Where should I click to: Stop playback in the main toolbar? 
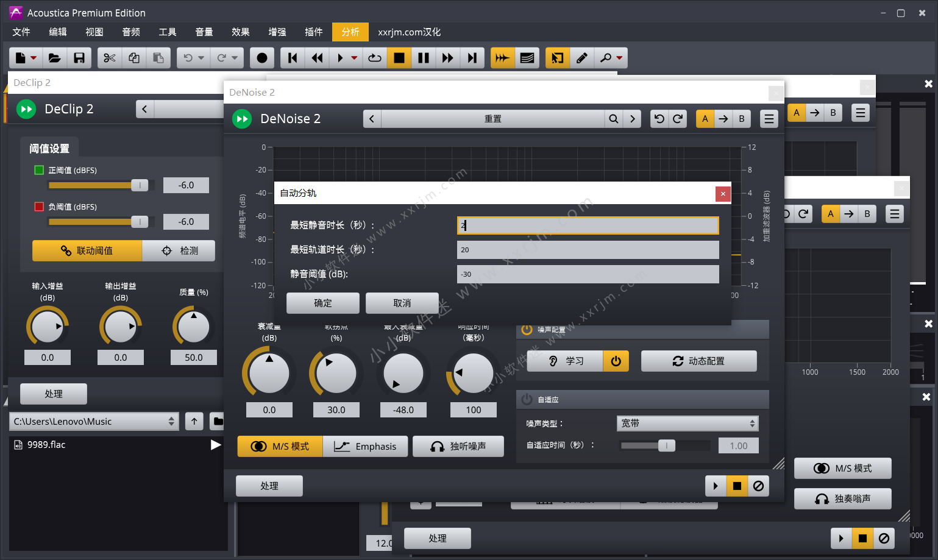coord(399,58)
